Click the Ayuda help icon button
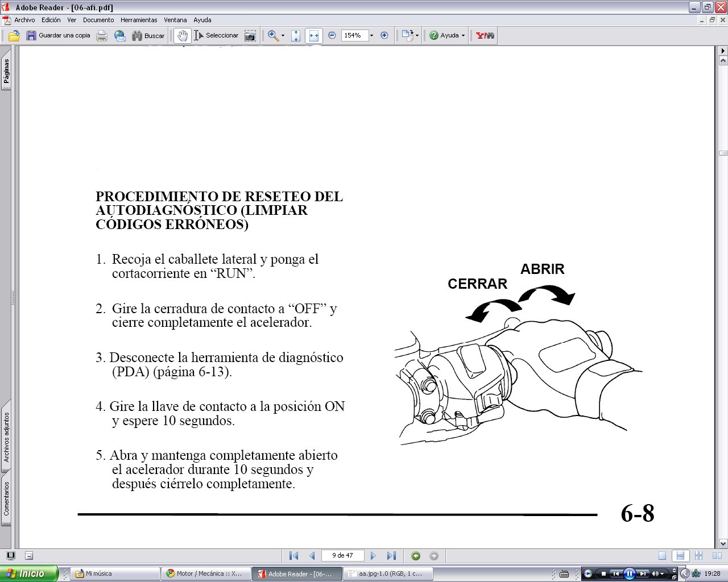The height and width of the screenshot is (582, 728). [x=444, y=35]
